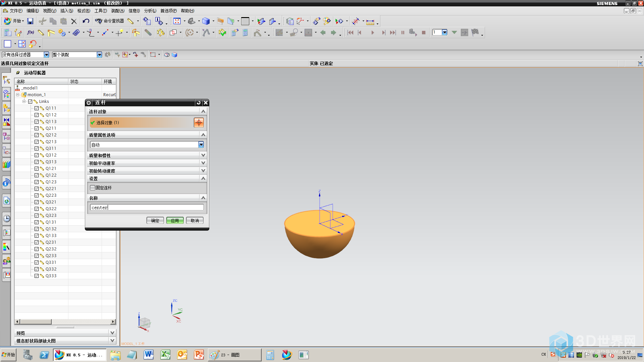Reset the Link dialog with reset icon

199,103
